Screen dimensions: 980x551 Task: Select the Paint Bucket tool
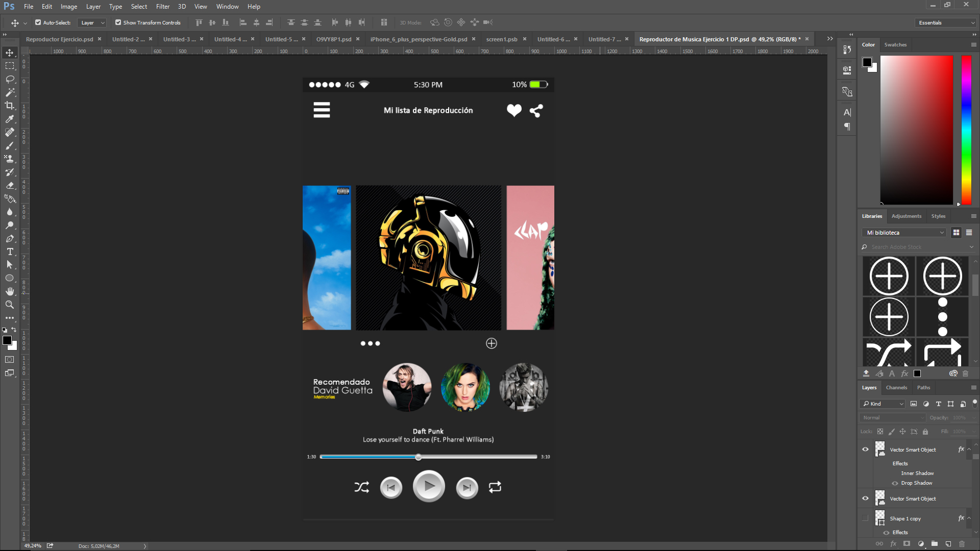(x=10, y=198)
